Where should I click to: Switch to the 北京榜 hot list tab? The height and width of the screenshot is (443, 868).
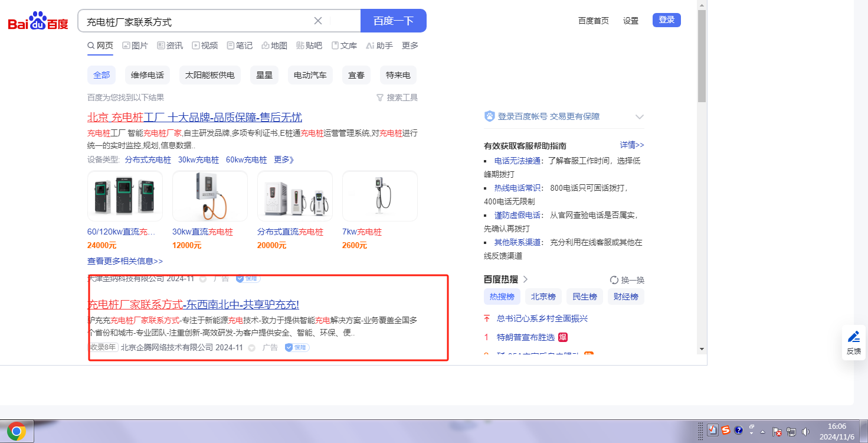[543, 297]
